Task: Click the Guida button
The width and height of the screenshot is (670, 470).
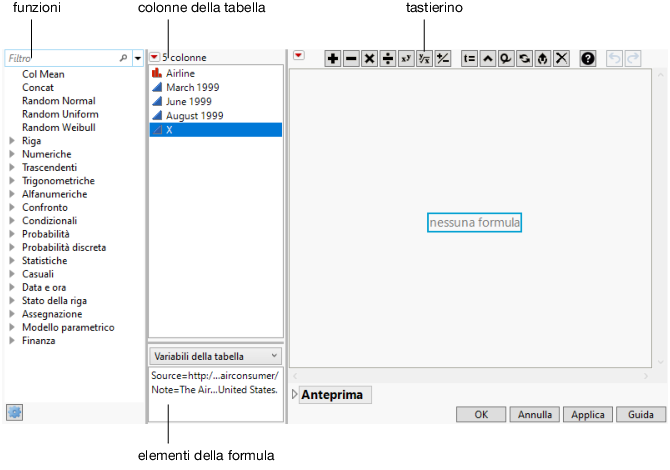Action: (641, 414)
